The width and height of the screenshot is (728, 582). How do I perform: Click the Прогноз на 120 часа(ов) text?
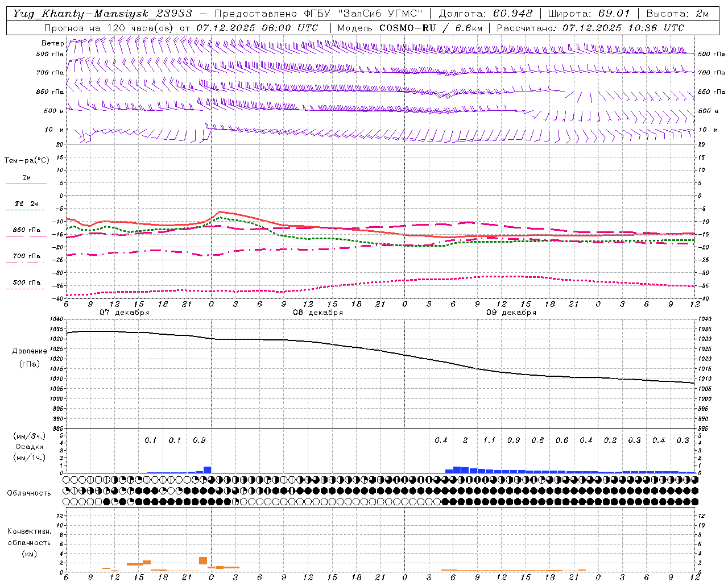tap(109, 28)
